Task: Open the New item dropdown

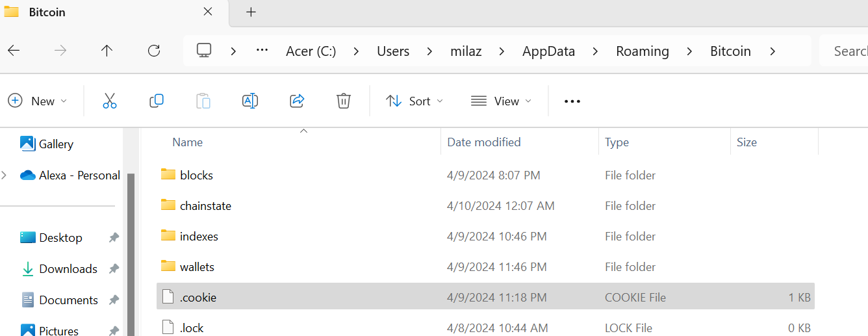Action: (x=38, y=101)
